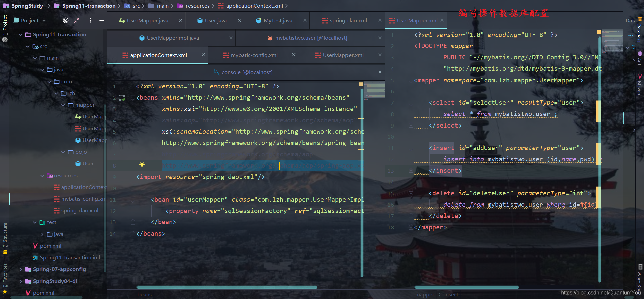The height and width of the screenshot is (299, 644).
Task: Switch to UserMapperImpl.java tab
Action: pyautogui.click(x=169, y=38)
